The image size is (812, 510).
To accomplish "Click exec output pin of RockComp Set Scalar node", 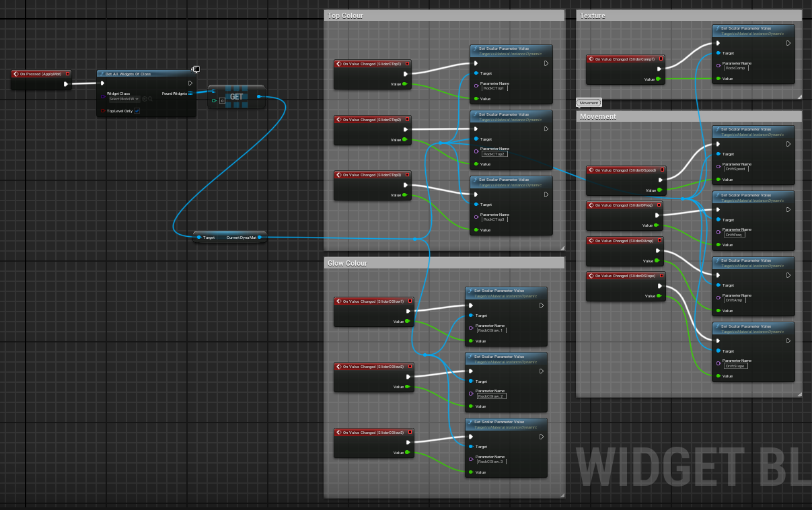I will pyautogui.click(x=788, y=43).
